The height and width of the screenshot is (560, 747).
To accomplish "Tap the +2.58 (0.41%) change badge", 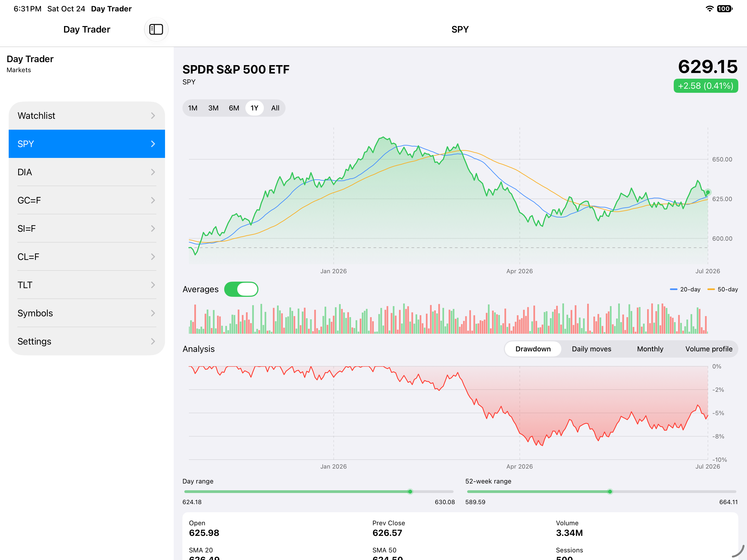I will click(706, 86).
